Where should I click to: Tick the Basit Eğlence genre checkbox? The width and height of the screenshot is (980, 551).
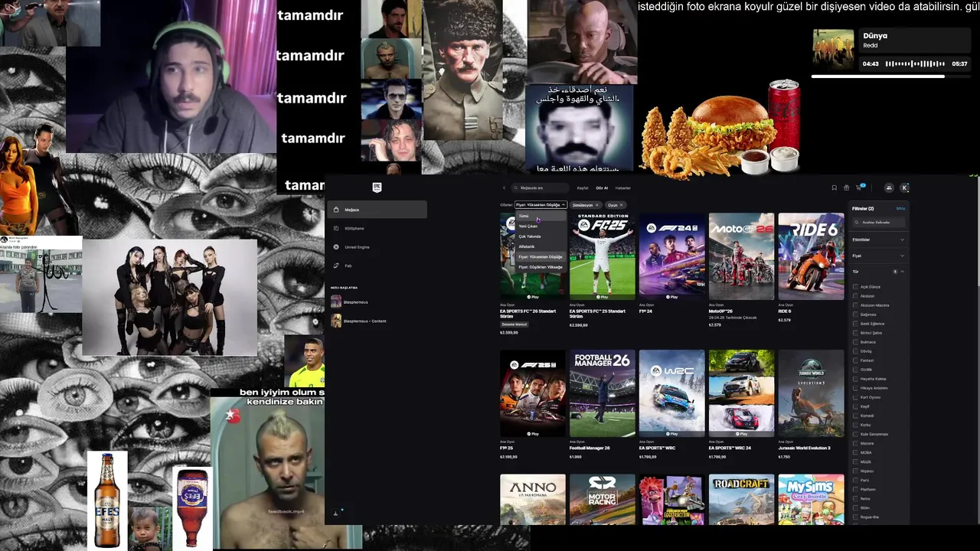855,324
